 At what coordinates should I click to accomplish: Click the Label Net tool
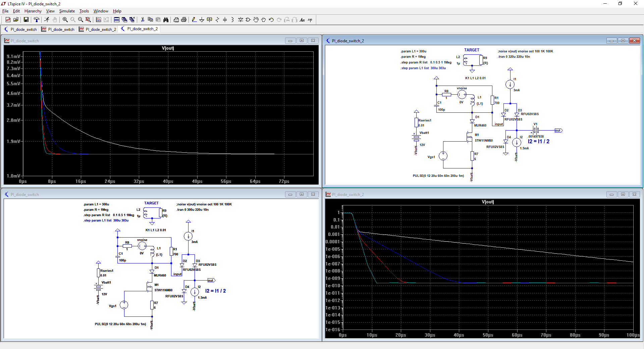click(x=210, y=20)
